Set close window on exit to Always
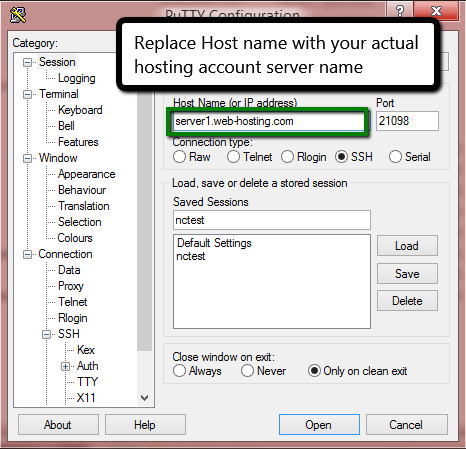 [x=179, y=371]
